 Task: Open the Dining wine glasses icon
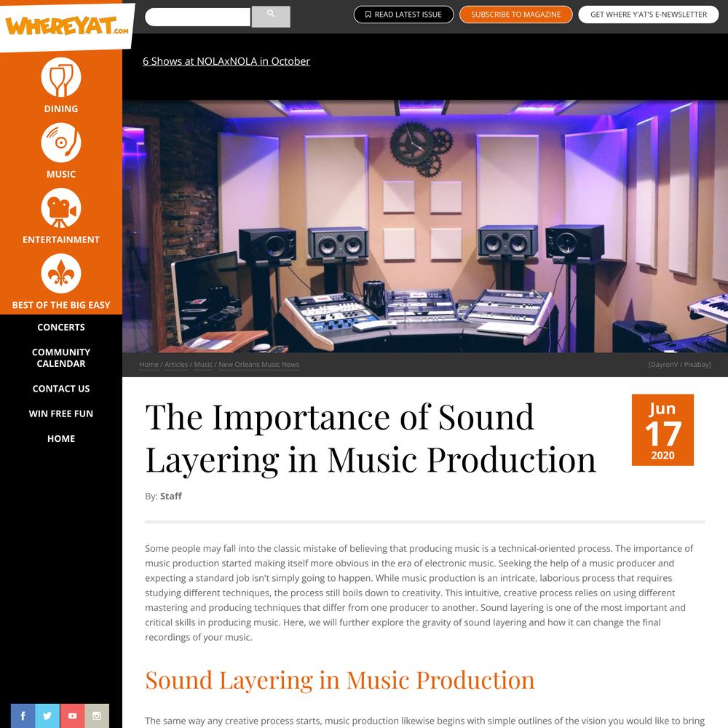click(61, 77)
